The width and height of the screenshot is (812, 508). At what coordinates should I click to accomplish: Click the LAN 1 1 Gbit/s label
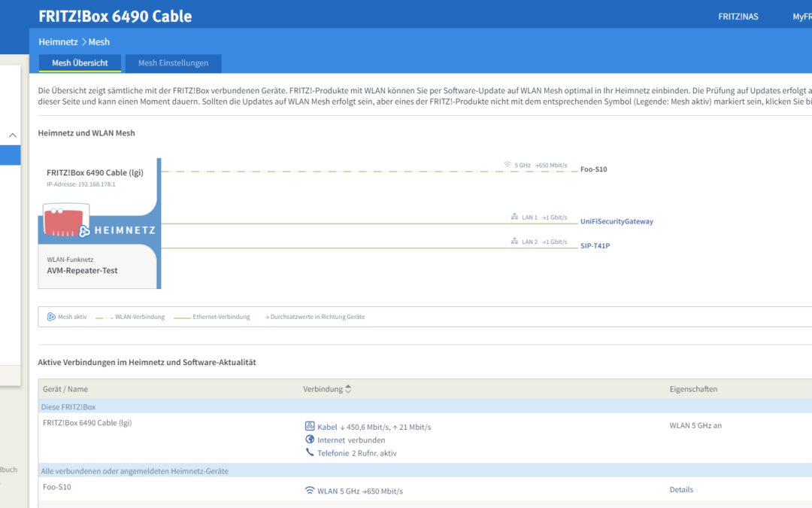[x=544, y=217]
